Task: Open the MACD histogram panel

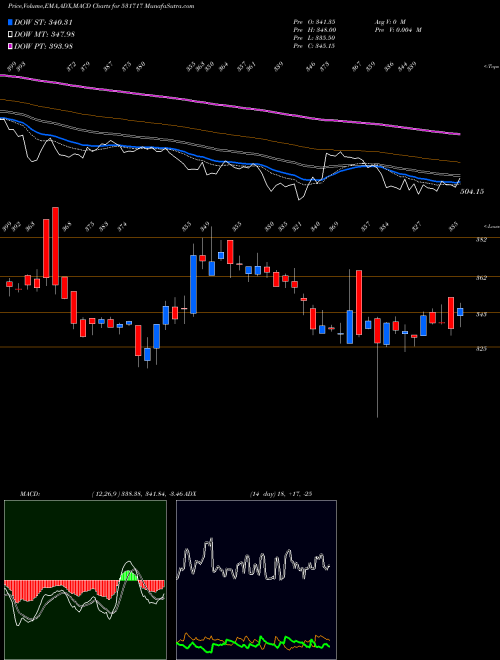Action: (x=85, y=580)
